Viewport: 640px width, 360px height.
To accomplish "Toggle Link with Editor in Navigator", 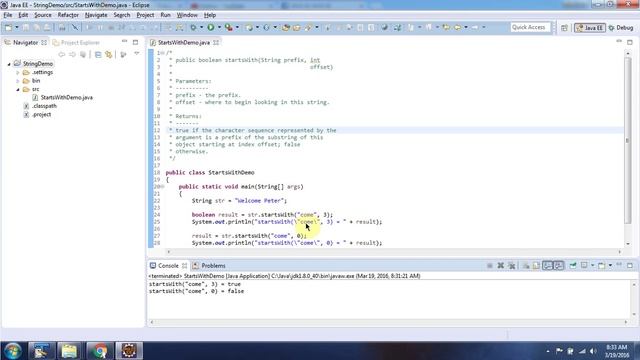I will (x=109, y=54).
